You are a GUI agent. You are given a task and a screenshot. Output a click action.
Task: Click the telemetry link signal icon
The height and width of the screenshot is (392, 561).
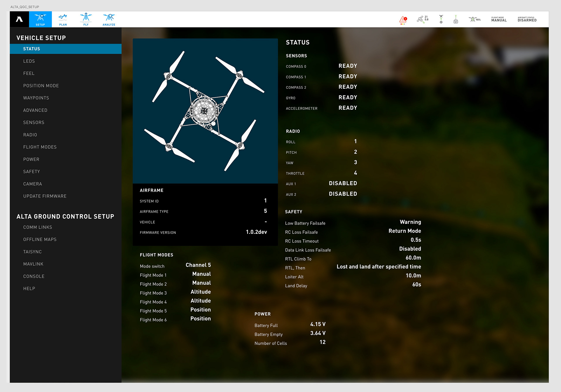click(x=441, y=19)
